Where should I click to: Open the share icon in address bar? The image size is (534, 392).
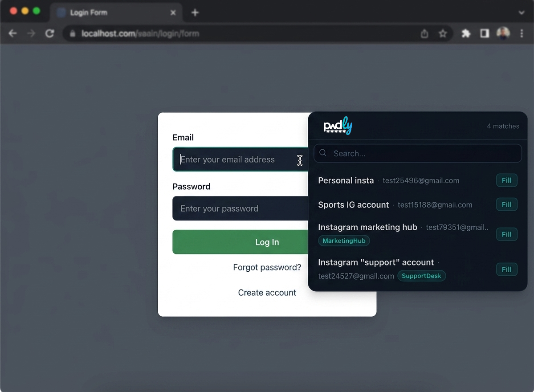click(x=424, y=33)
